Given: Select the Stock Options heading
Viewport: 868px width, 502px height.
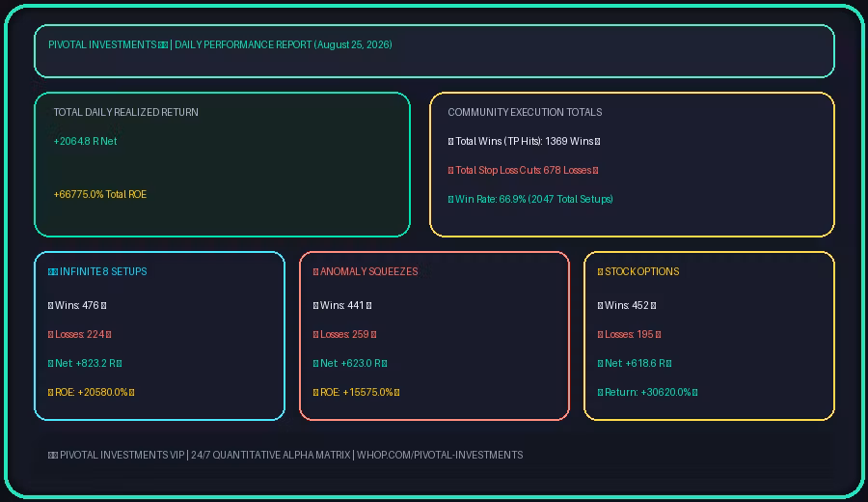Looking at the screenshot, I should click(x=638, y=271).
